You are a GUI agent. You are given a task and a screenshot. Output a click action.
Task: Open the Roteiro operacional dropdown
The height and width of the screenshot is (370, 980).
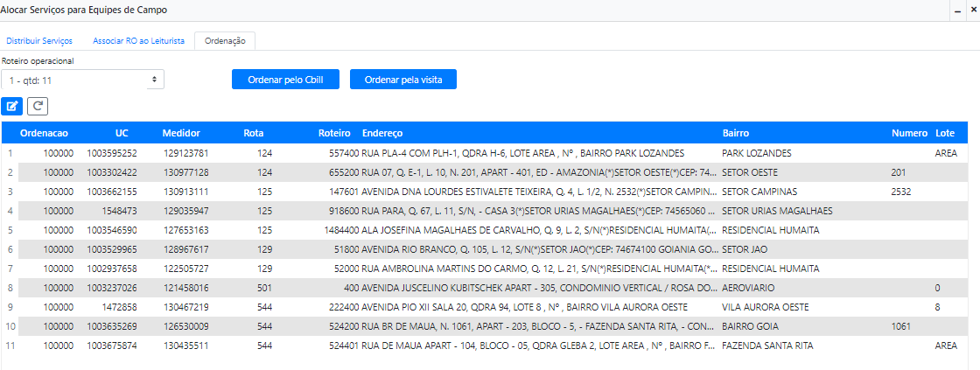coord(82,80)
